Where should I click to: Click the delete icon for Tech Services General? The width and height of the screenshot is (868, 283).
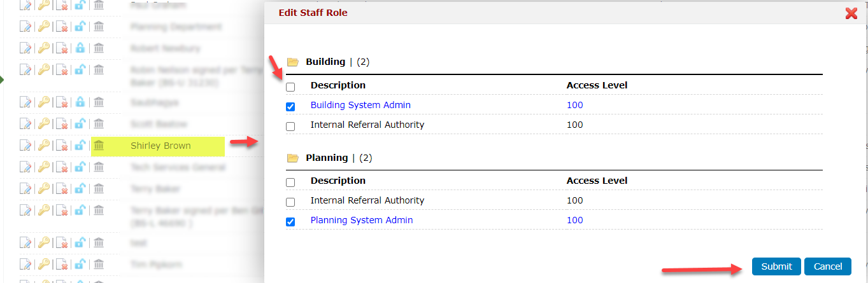point(62,167)
